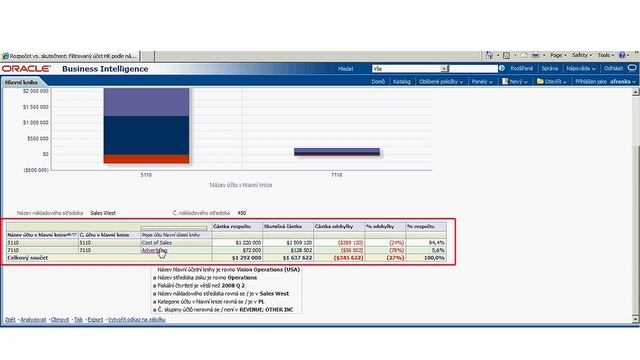Click the help bubble icon next to Odhlásit
Image resolution: width=640 pixels, height=360 pixels.
pyautogui.click(x=632, y=68)
